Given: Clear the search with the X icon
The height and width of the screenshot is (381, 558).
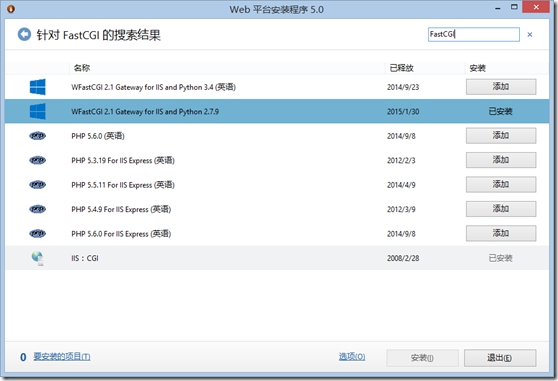Looking at the screenshot, I should [x=530, y=35].
